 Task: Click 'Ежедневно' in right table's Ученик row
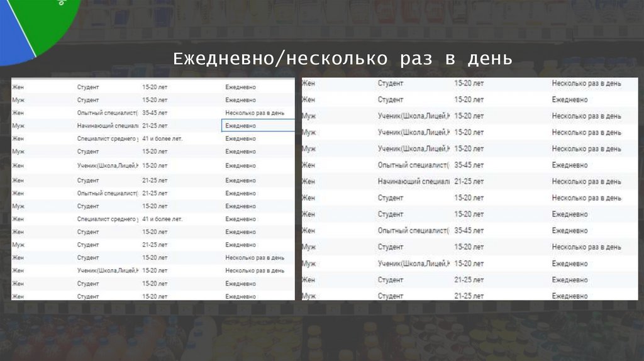click(x=569, y=264)
